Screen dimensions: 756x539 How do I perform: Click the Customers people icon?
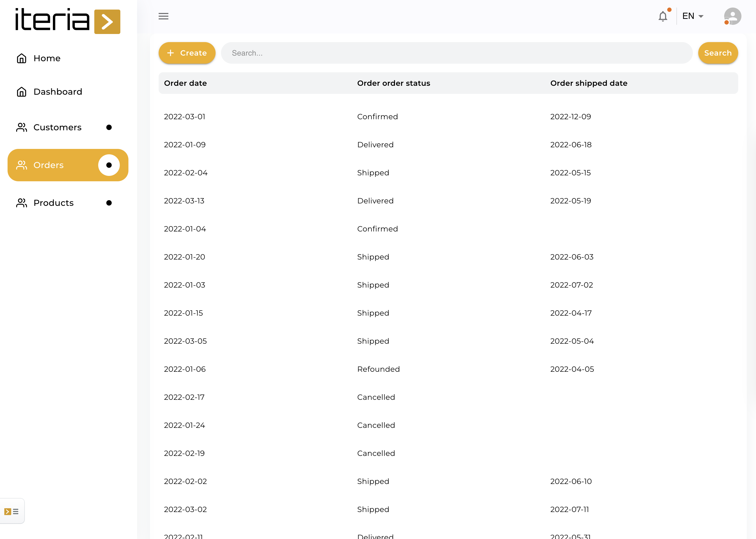pyautogui.click(x=22, y=127)
